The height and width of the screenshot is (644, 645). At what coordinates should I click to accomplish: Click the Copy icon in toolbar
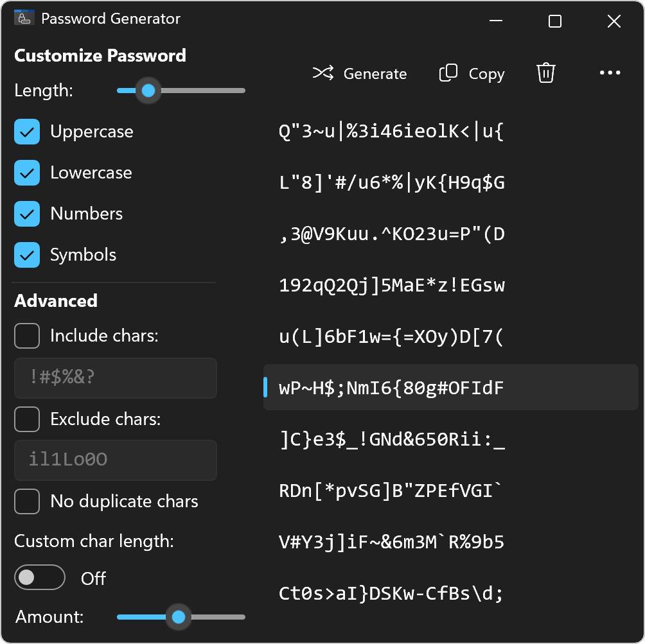(x=448, y=73)
